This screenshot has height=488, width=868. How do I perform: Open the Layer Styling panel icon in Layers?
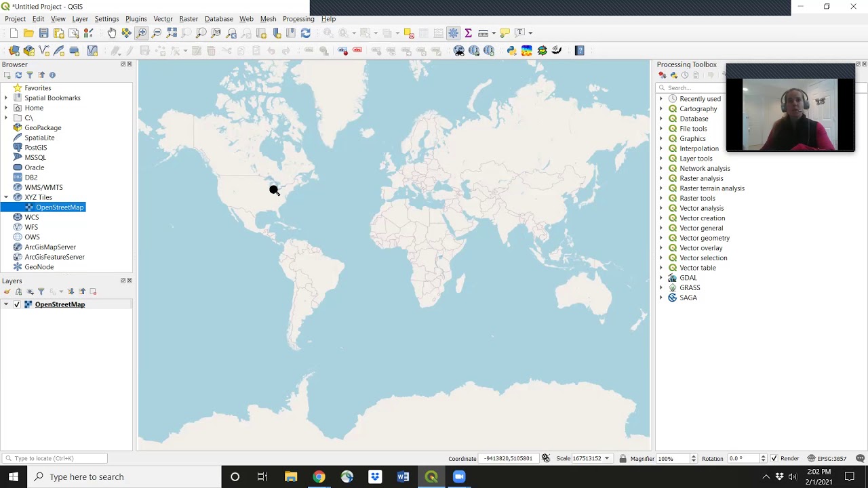pyautogui.click(x=7, y=291)
